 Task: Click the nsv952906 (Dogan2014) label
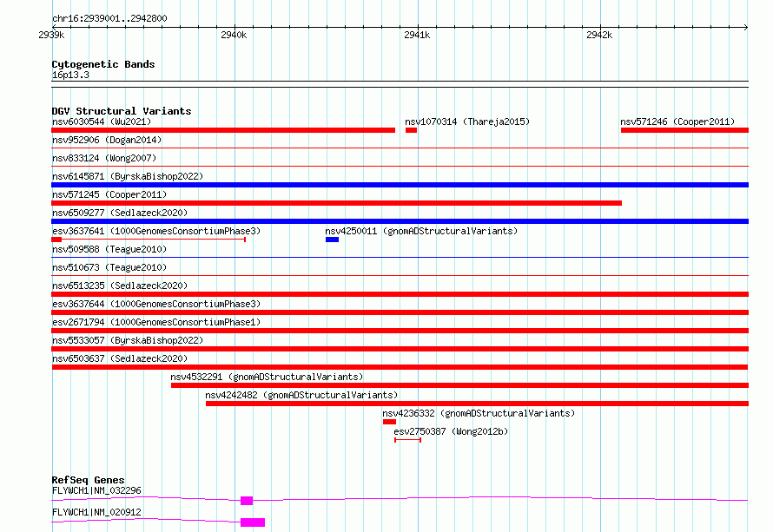(x=107, y=140)
